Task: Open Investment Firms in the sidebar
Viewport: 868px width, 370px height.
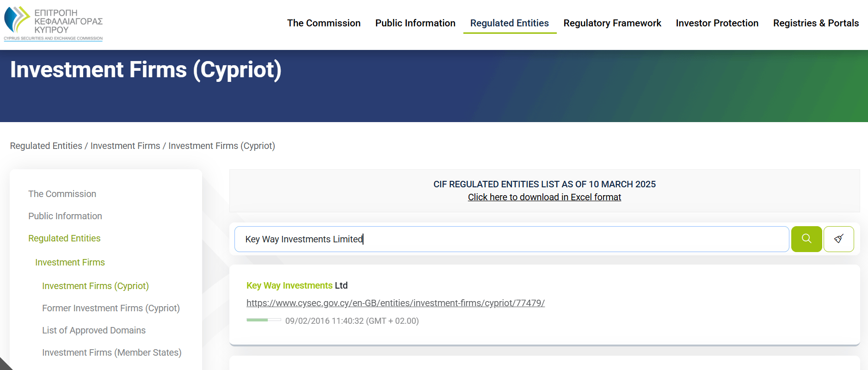Action: tap(70, 262)
